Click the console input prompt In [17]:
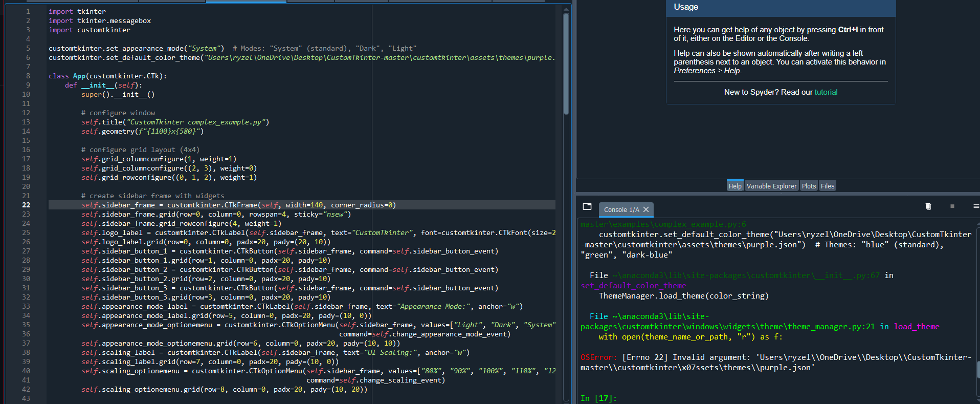980x404 pixels. [598, 398]
